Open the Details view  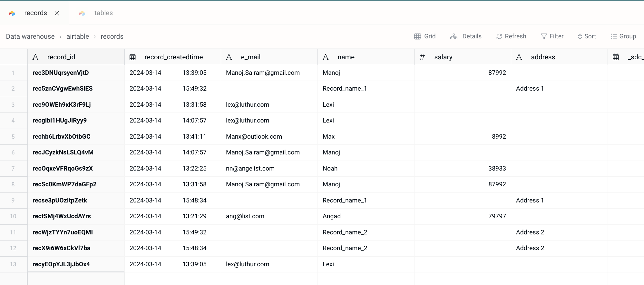(x=466, y=36)
